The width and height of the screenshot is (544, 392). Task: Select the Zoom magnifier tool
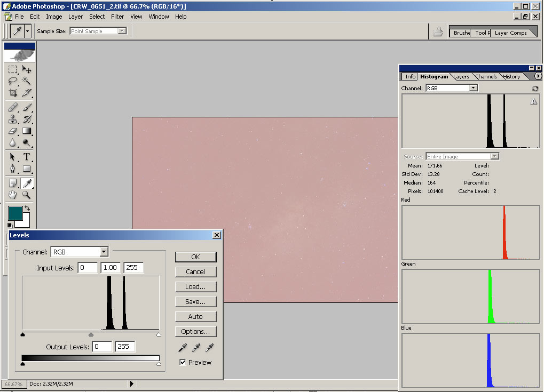[x=26, y=195]
